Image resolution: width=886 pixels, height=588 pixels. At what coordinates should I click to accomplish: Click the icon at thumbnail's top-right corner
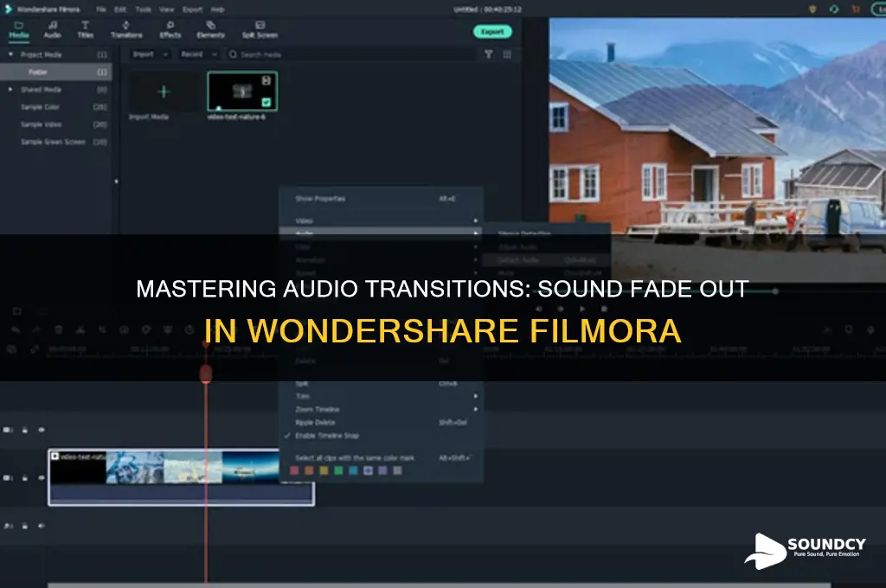pos(266,80)
